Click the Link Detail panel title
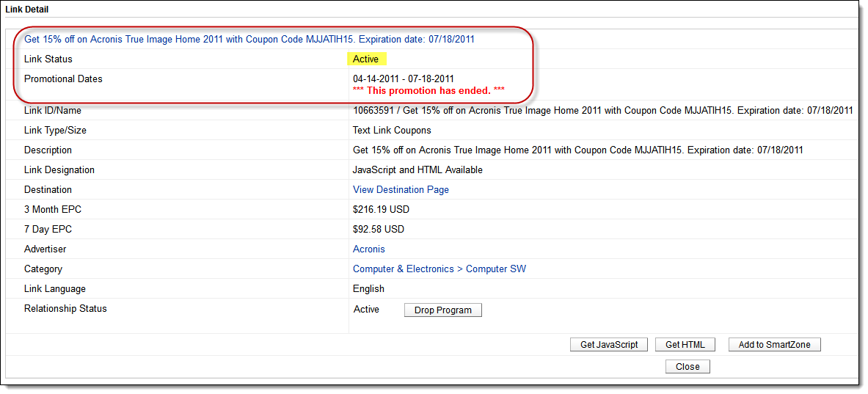This screenshot has height=394, width=868. (x=29, y=10)
